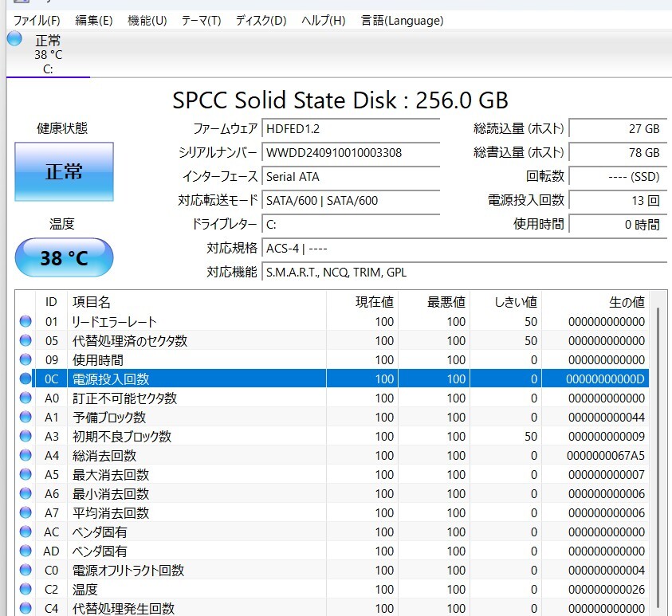Click status orb of row A4 総消去回数
This screenshot has width=672, height=616.
[x=26, y=455]
